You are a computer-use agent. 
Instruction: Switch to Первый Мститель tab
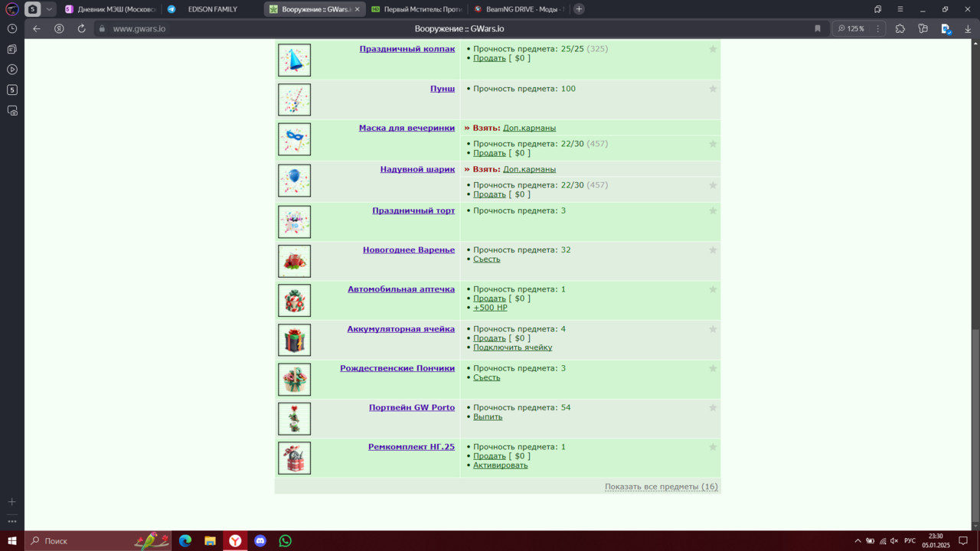tap(416, 9)
